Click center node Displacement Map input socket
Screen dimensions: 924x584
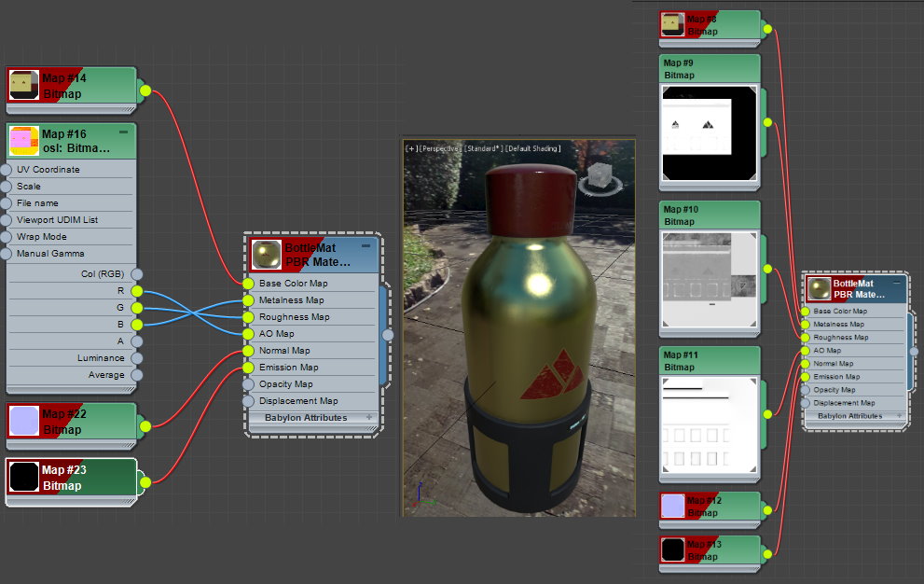pyautogui.click(x=249, y=401)
